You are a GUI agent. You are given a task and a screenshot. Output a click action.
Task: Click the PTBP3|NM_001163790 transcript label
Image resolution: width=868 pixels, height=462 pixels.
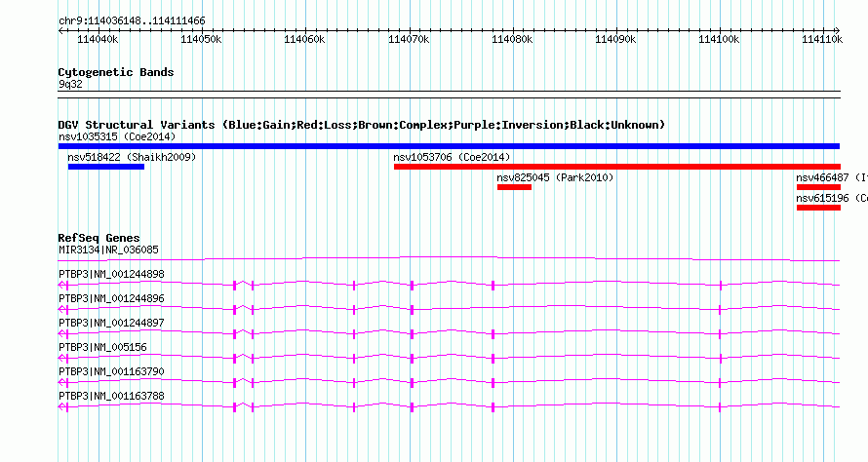111,371
